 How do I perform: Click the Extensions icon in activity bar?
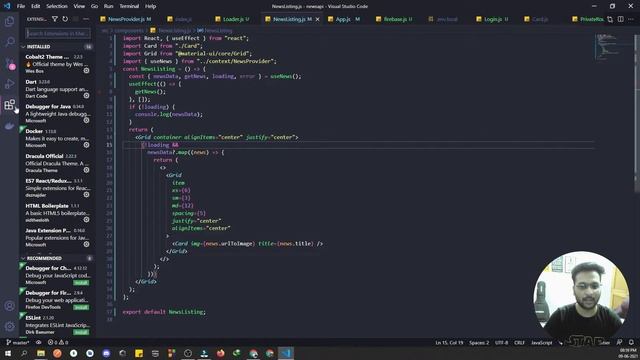coord(9,105)
